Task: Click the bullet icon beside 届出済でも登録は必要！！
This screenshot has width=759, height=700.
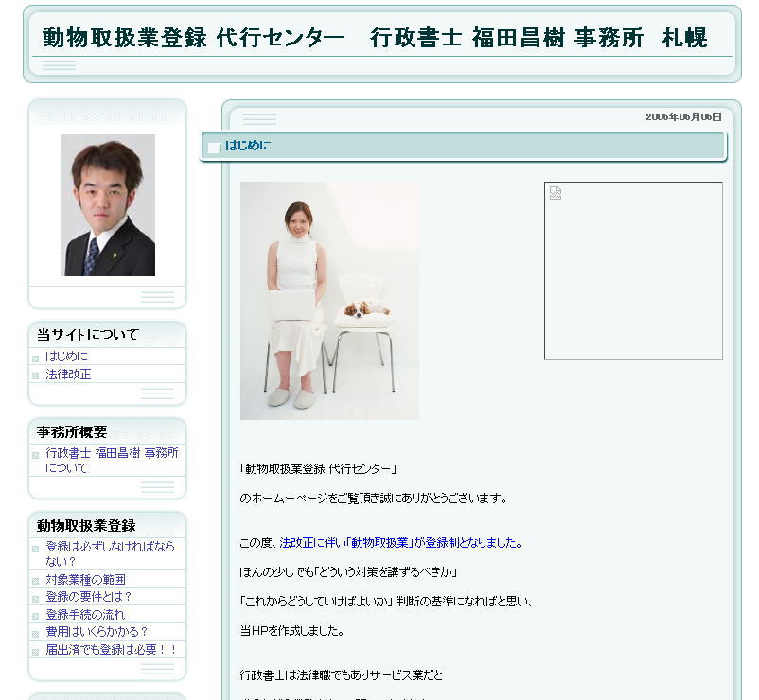Action: pyautogui.click(x=35, y=652)
